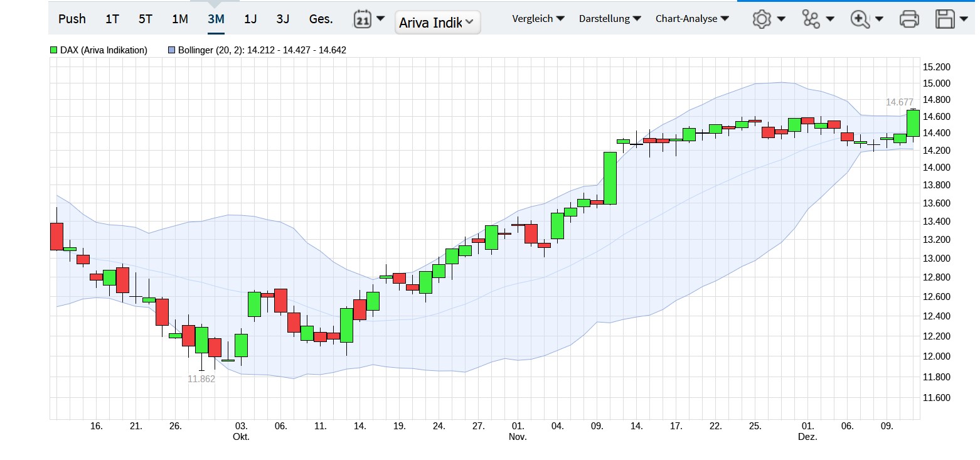The image size is (980, 460).
Task: Click the 26. date label on x-axis
Action: (x=175, y=426)
